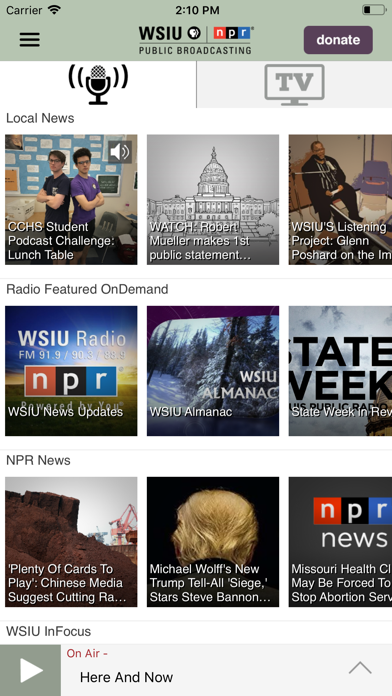Viewport: 392px width, 696px height.
Task: Play the On Air stream
Action: 30,670
